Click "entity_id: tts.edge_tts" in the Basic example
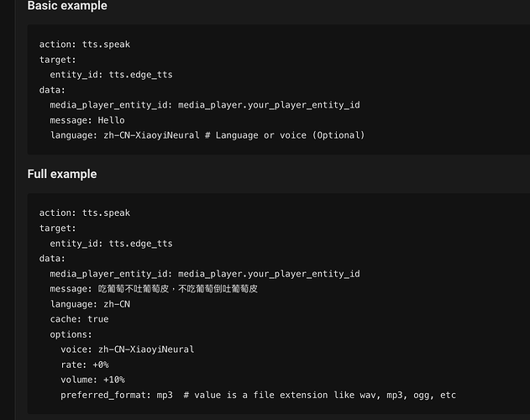The height and width of the screenshot is (420, 530). (111, 75)
